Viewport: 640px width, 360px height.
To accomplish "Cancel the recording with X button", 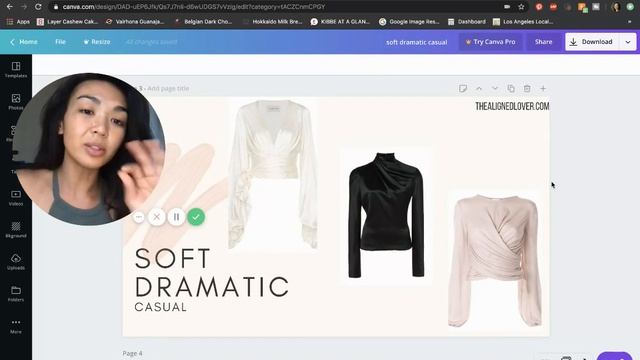I will [157, 217].
